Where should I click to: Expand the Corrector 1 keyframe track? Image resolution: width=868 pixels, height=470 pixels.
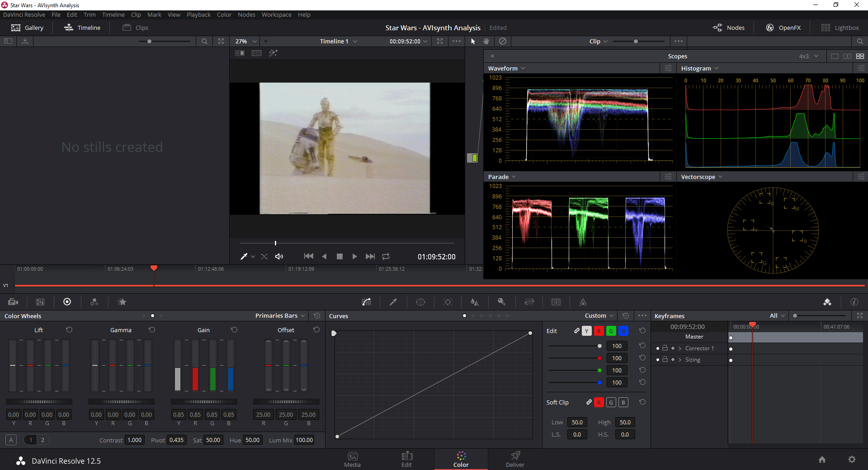679,348
